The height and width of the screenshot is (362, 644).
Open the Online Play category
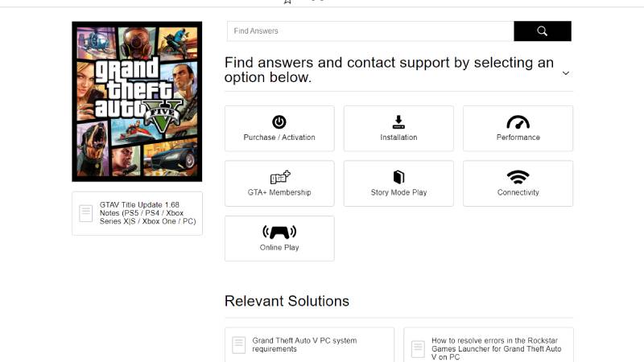tap(279, 238)
